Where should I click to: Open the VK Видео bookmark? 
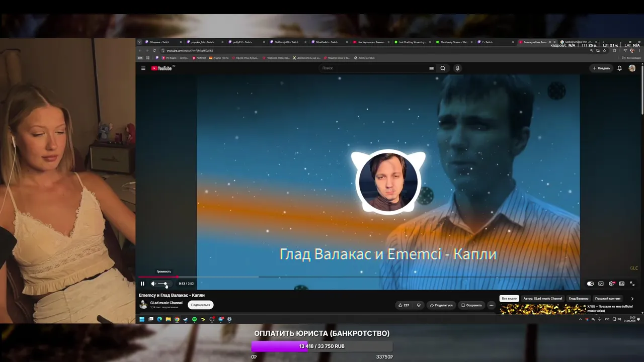(x=175, y=58)
